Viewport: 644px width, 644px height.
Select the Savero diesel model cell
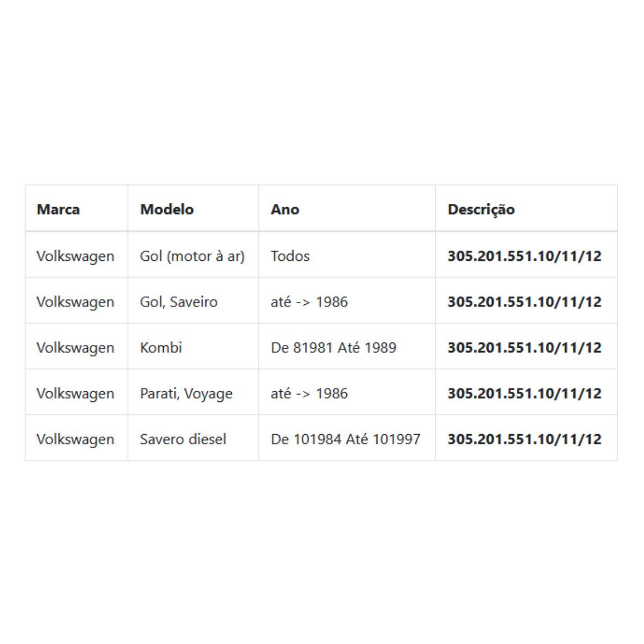point(193,438)
